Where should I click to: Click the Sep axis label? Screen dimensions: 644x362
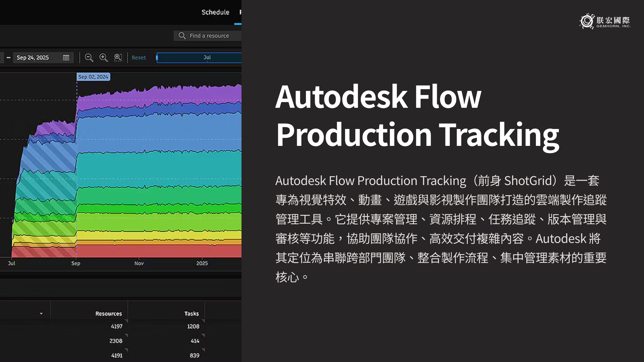click(x=76, y=263)
